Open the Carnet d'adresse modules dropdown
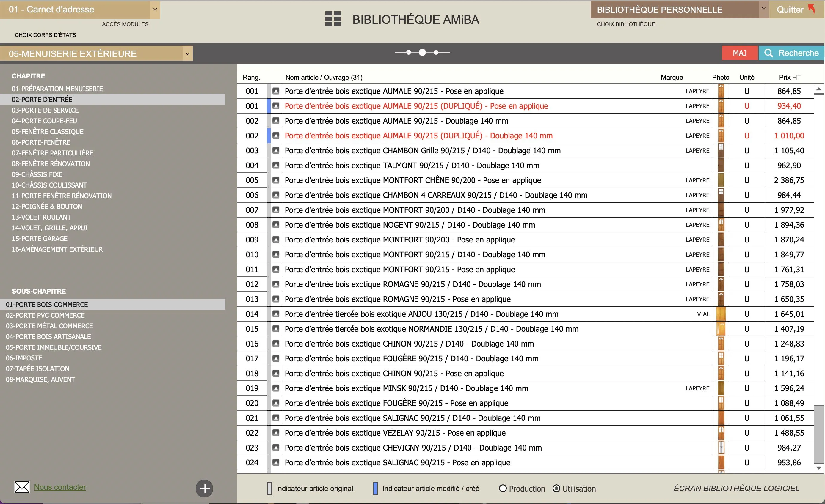 pyautogui.click(x=155, y=10)
